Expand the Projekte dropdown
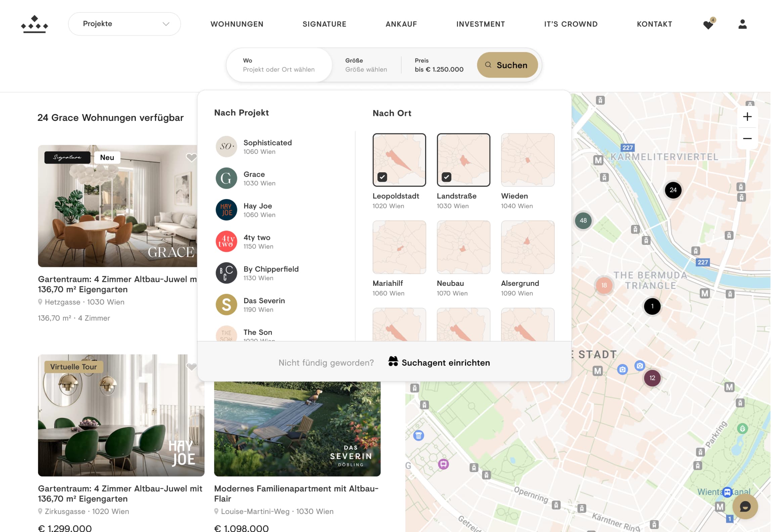771x532 pixels. click(x=124, y=24)
